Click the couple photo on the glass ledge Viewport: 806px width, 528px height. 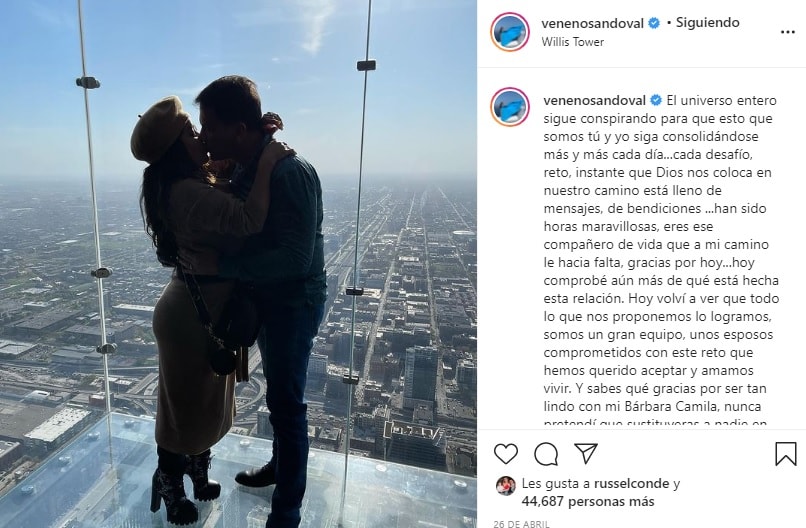click(x=239, y=264)
